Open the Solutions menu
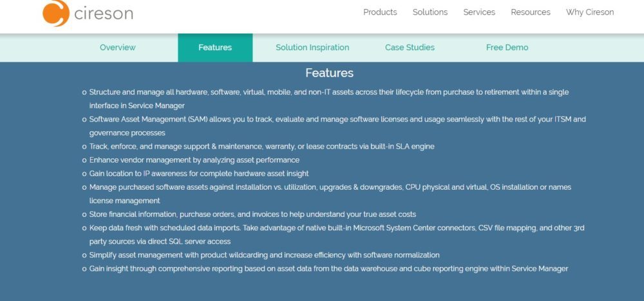Image resolution: width=644 pixels, height=301 pixels. 430,12
